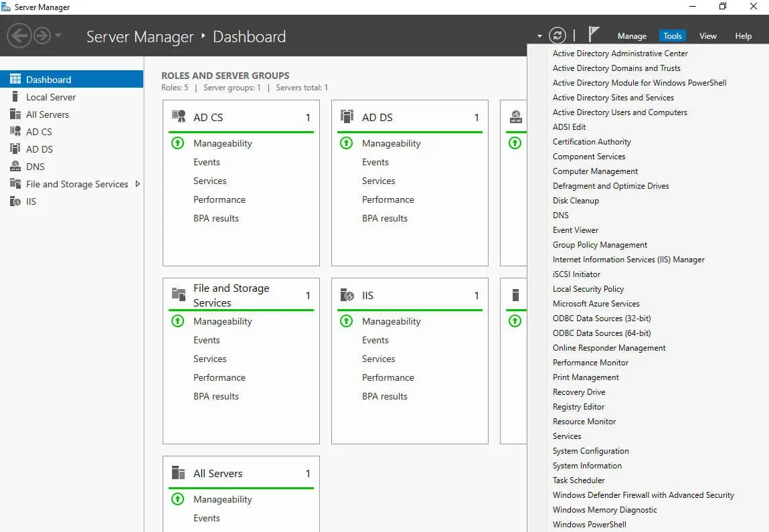Open Task Scheduler

point(579,480)
